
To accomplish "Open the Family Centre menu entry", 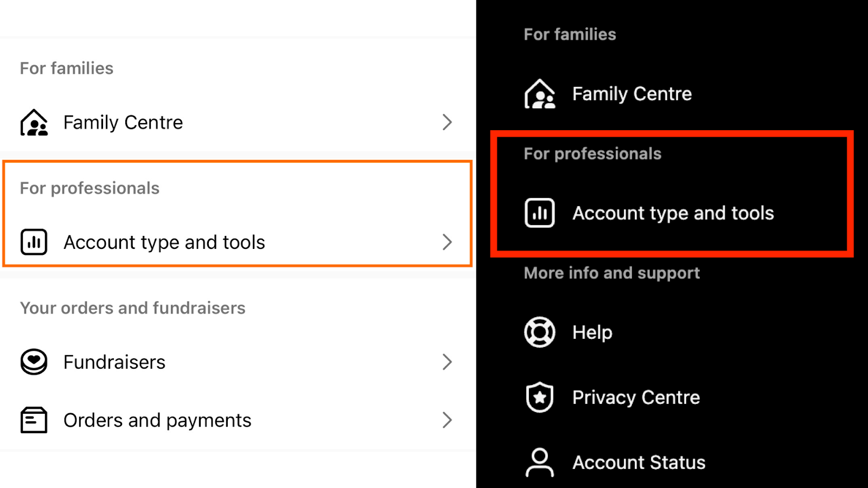I will coord(123,123).
